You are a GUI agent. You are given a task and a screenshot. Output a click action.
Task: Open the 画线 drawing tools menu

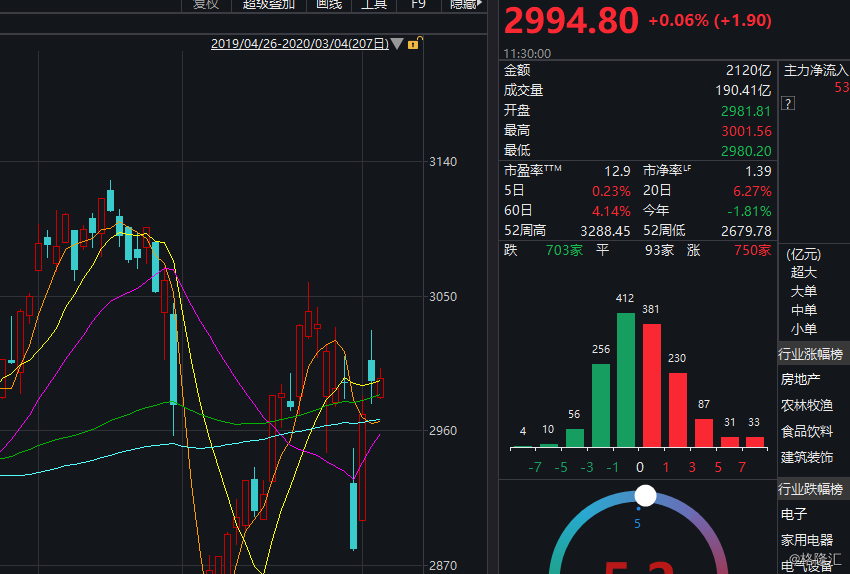(x=329, y=4)
